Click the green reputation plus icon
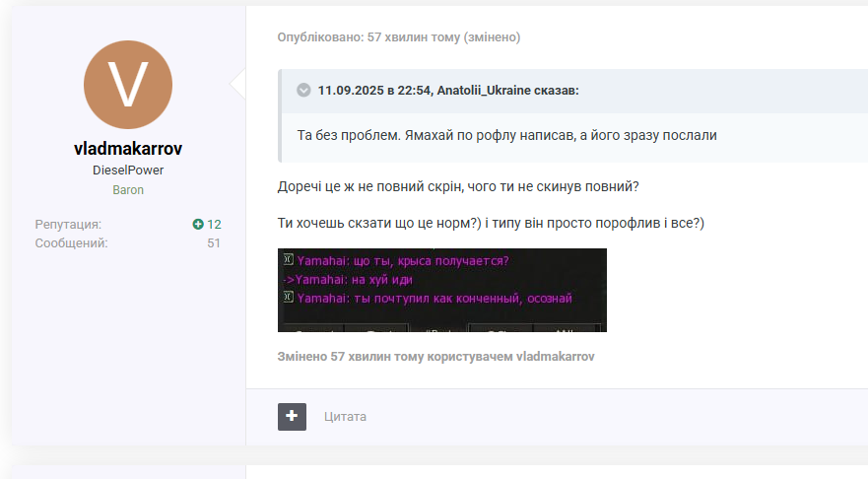The height and width of the screenshot is (479, 868). pos(198,225)
